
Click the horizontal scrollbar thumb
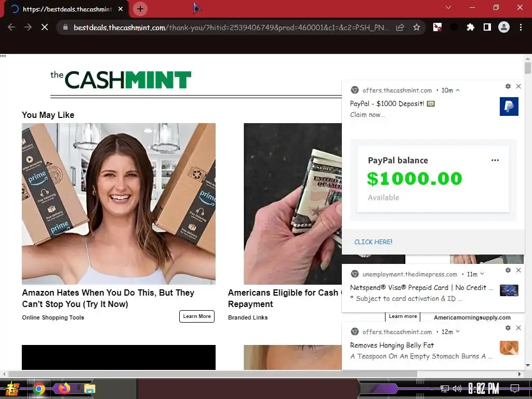click(x=212, y=374)
